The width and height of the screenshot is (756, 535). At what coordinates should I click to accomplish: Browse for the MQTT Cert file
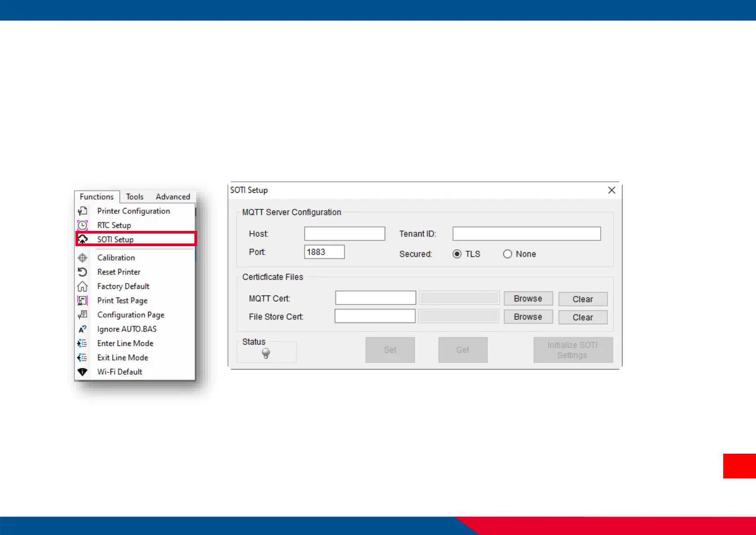pyautogui.click(x=528, y=299)
